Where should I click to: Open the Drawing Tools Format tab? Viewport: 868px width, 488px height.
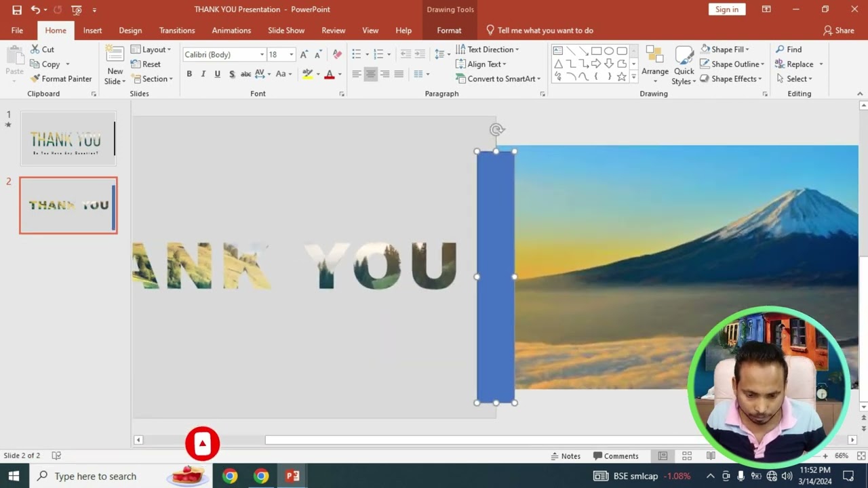(x=449, y=30)
